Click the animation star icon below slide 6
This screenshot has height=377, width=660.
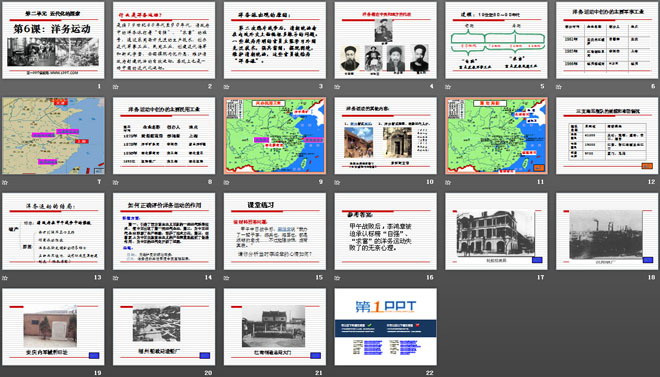(x=558, y=87)
